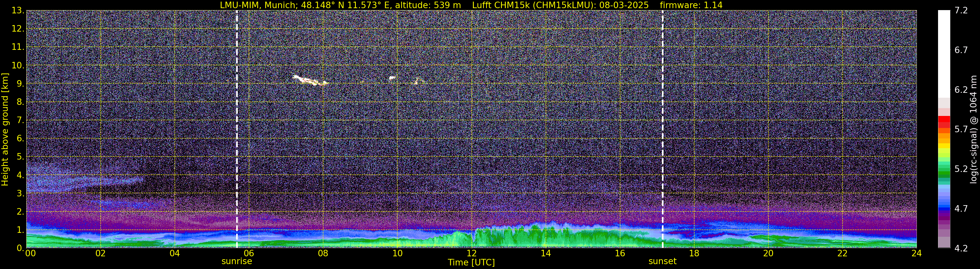Click the dark blue band of the colorbar
Screen dimensions: 980x269
944,209
